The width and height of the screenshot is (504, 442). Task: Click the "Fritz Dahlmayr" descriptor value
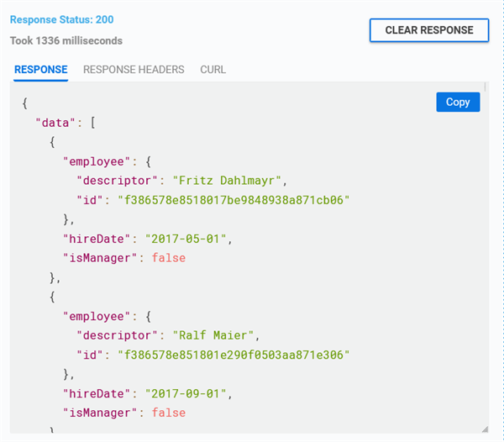(227, 181)
